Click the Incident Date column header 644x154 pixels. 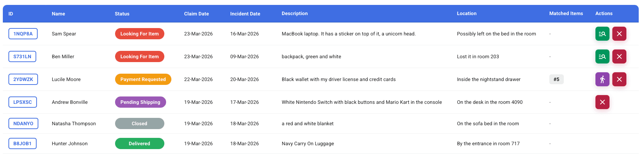coord(245,14)
